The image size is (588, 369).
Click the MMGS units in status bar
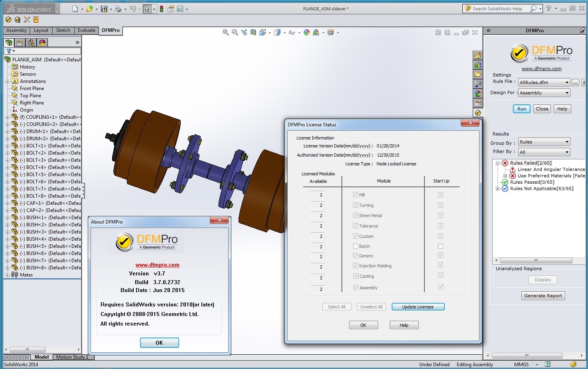[521, 364]
